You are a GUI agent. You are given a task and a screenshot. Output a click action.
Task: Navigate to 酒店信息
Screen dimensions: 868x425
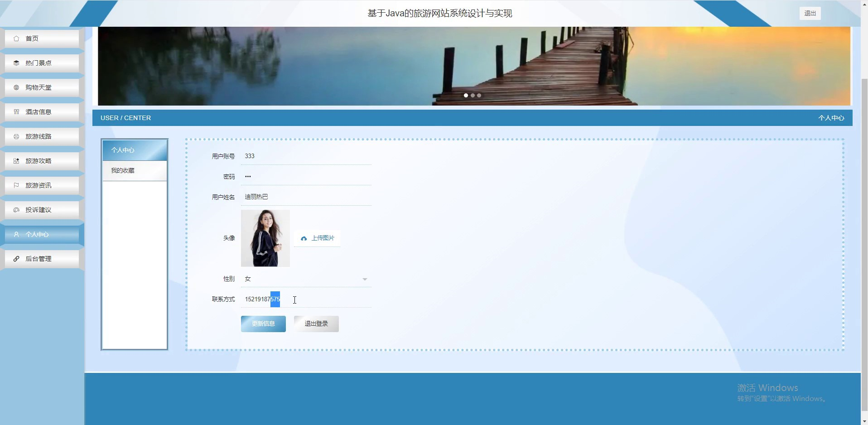click(x=42, y=112)
